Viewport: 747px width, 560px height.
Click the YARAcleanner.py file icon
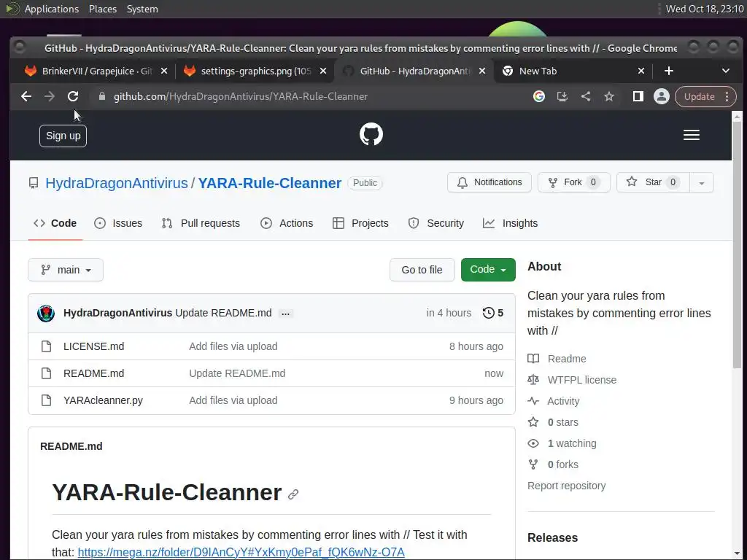tap(46, 400)
